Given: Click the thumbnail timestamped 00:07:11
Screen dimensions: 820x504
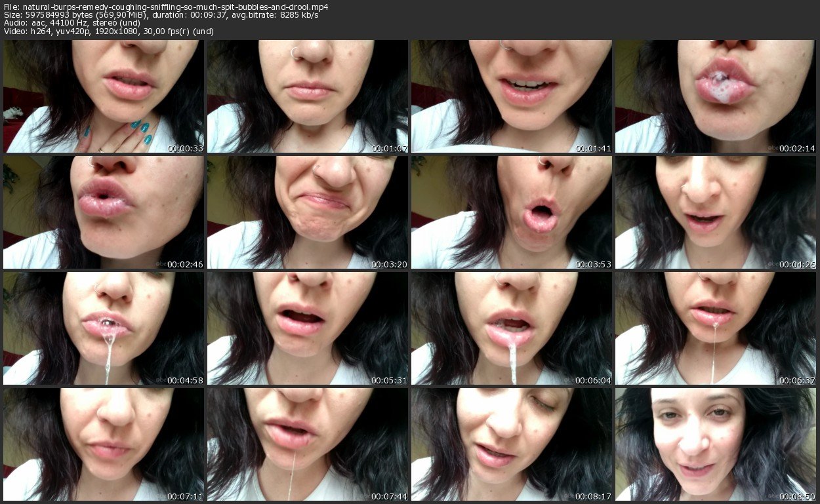Looking at the screenshot, I should pyautogui.click(x=104, y=444).
